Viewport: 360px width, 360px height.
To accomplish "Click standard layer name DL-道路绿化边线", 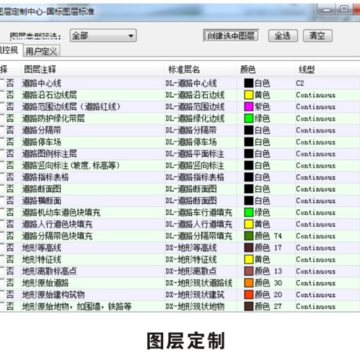I will [195, 118].
